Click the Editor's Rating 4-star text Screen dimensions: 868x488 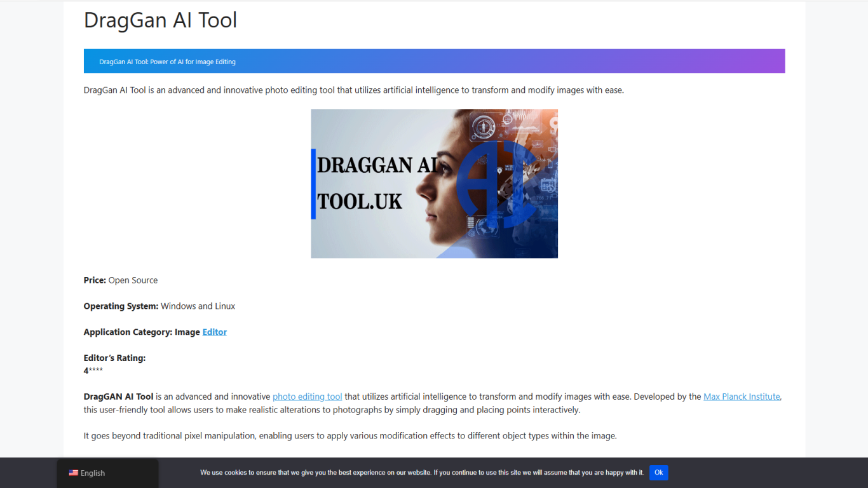[x=93, y=370]
